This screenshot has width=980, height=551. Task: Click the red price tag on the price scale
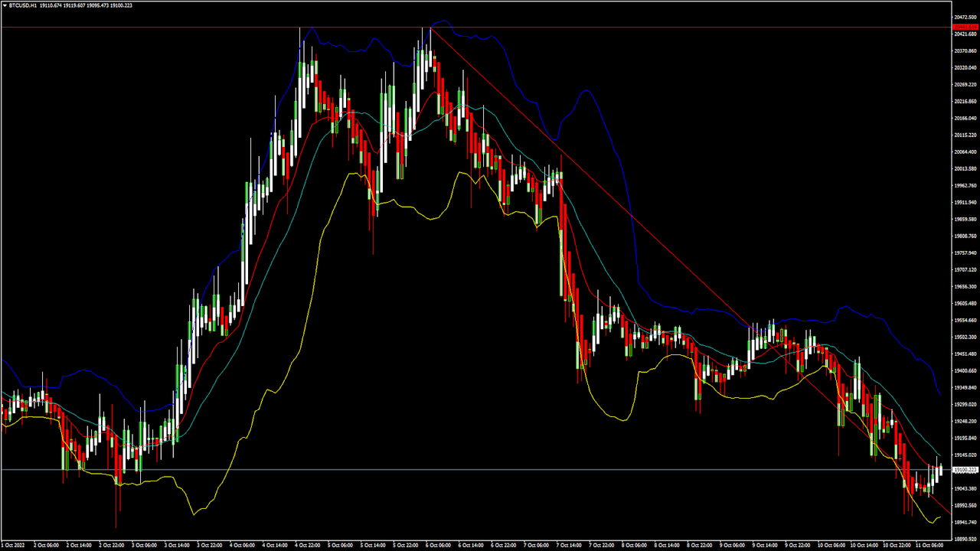click(965, 28)
